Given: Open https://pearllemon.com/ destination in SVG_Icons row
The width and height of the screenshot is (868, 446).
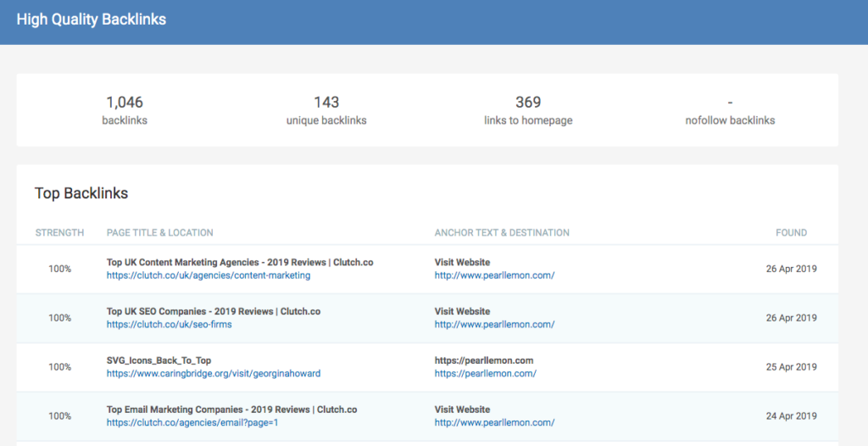Looking at the screenshot, I should pos(486,373).
